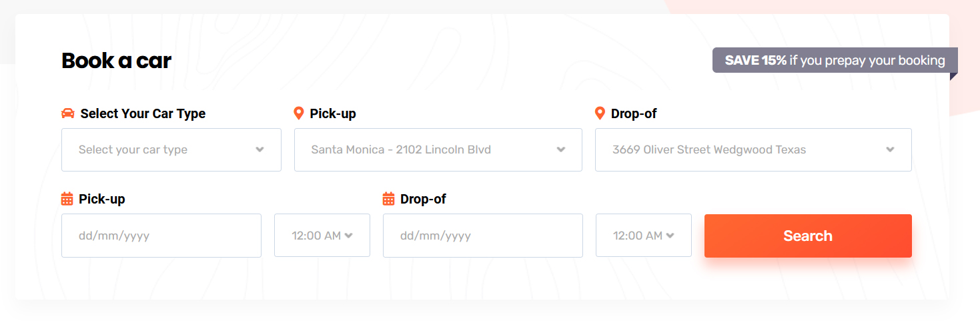The width and height of the screenshot is (980, 321).
Task: Focus the Drop-of date input field
Action: (x=482, y=236)
